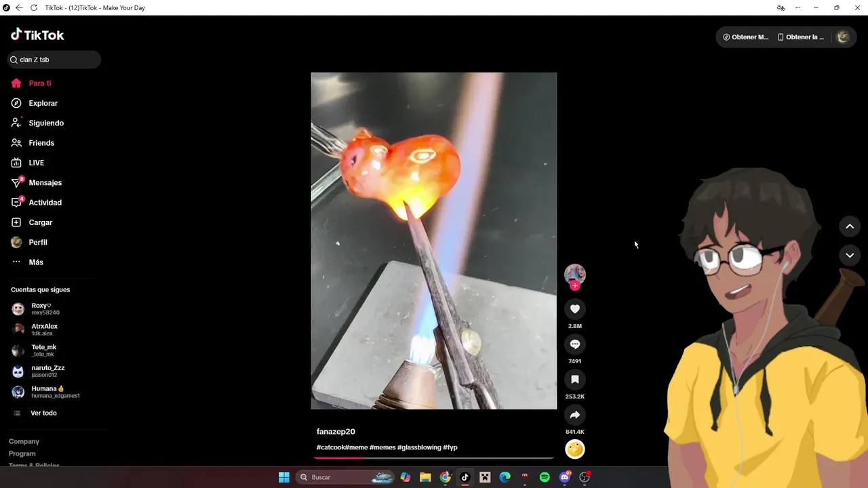Open the Friends section
This screenshot has width=868, height=488.
point(41,143)
